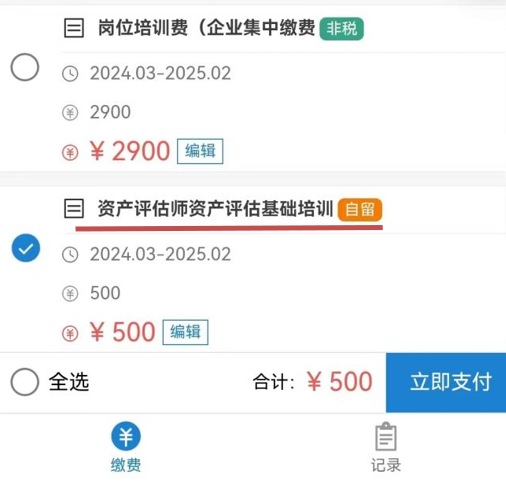Click the clock icon in first fee item
This screenshot has width=506, height=485.
click(70, 74)
